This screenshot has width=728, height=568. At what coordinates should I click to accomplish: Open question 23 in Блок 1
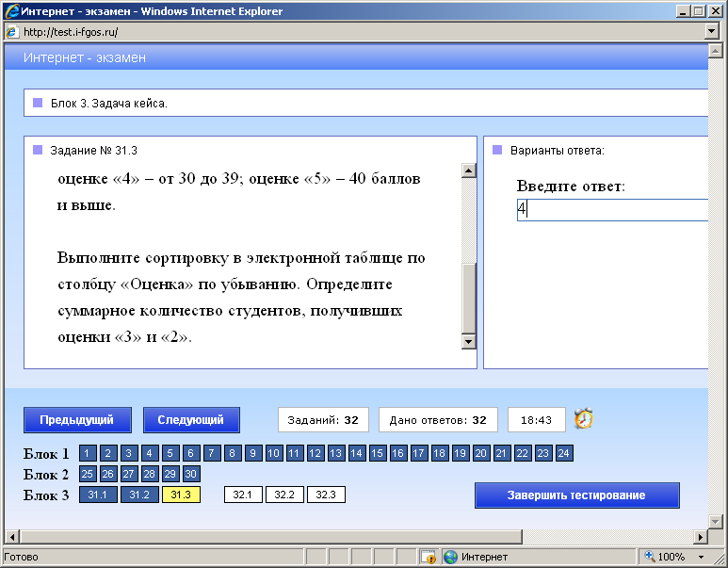(543, 453)
